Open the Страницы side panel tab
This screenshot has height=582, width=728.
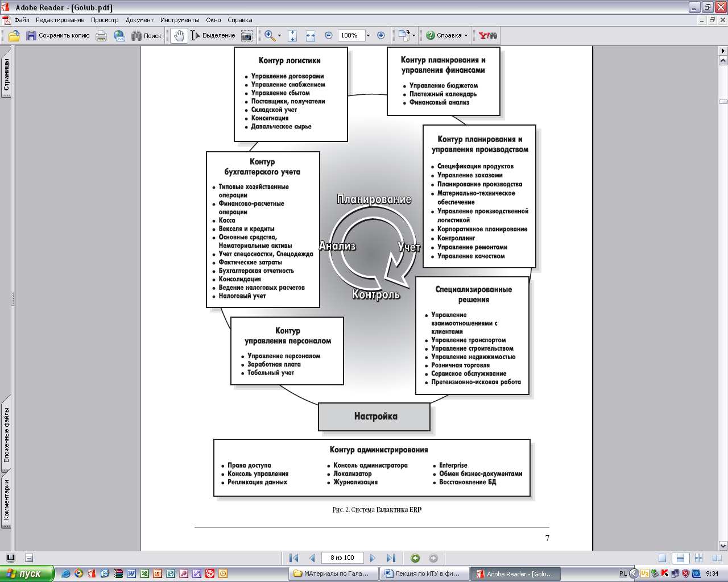[x=6, y=76]
